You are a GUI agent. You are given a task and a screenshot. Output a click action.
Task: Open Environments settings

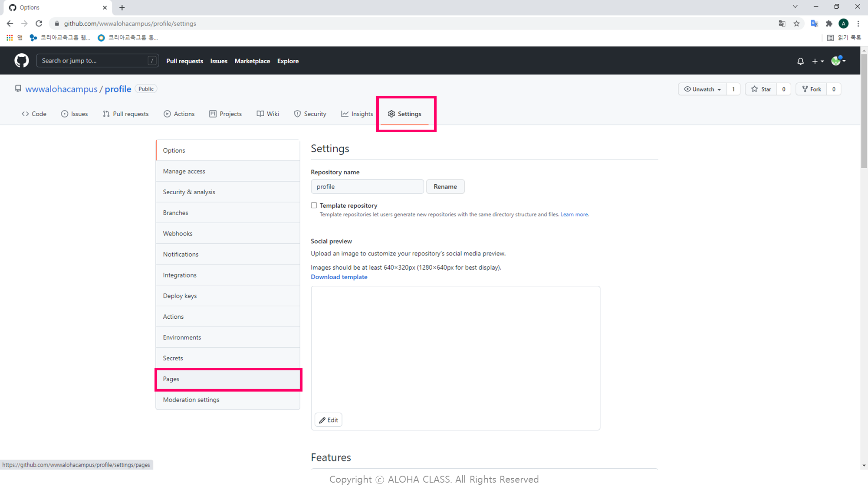pyautogui.click(x=228, y=337)
